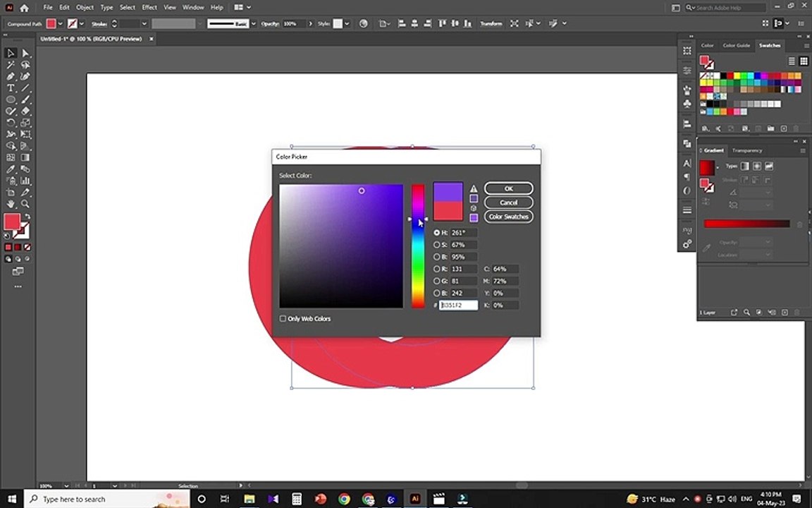Viewport: 812px width, 508px height.
Task: Select the Rotate tool
Action: 11,123
